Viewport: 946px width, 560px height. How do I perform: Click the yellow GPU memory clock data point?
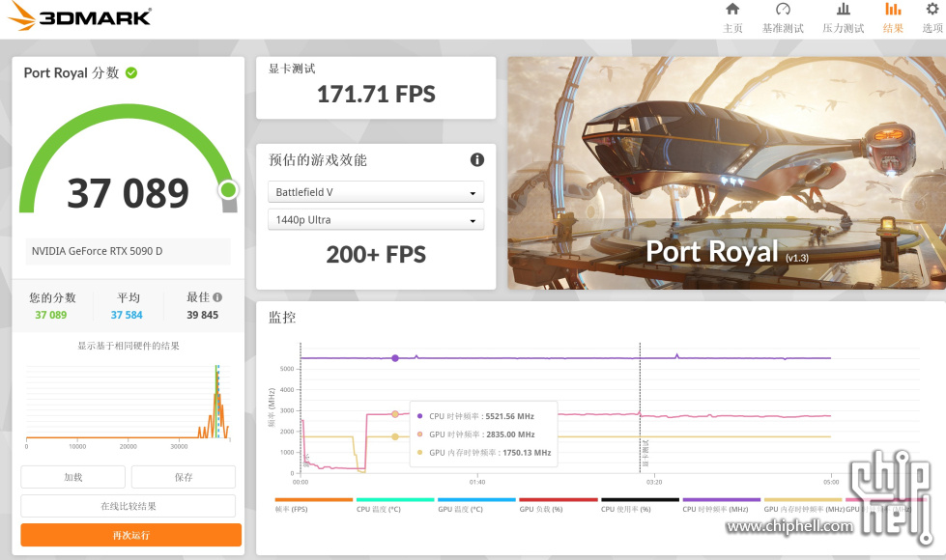coord(395,436)
